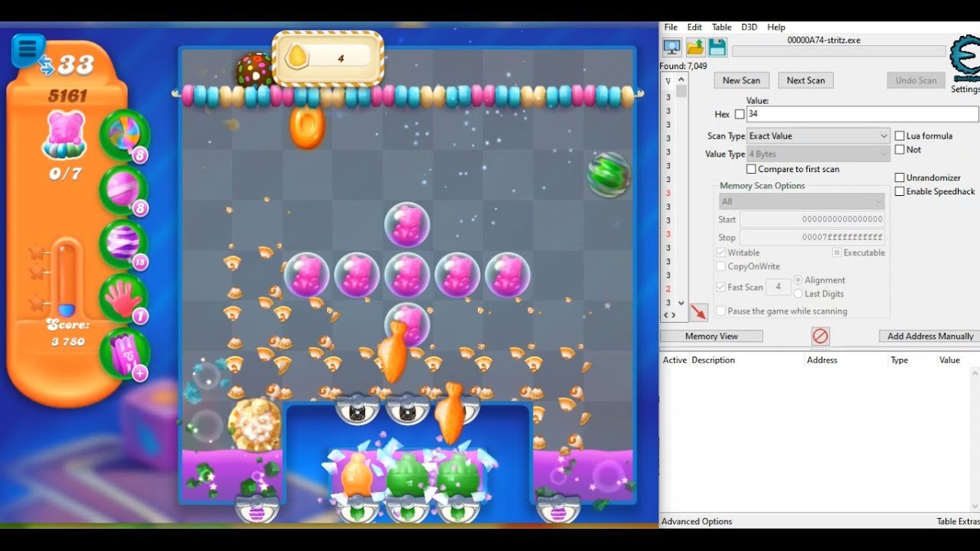
Task: Click the bottommost pink gummy bear bubble
Action: pos(407,324)
